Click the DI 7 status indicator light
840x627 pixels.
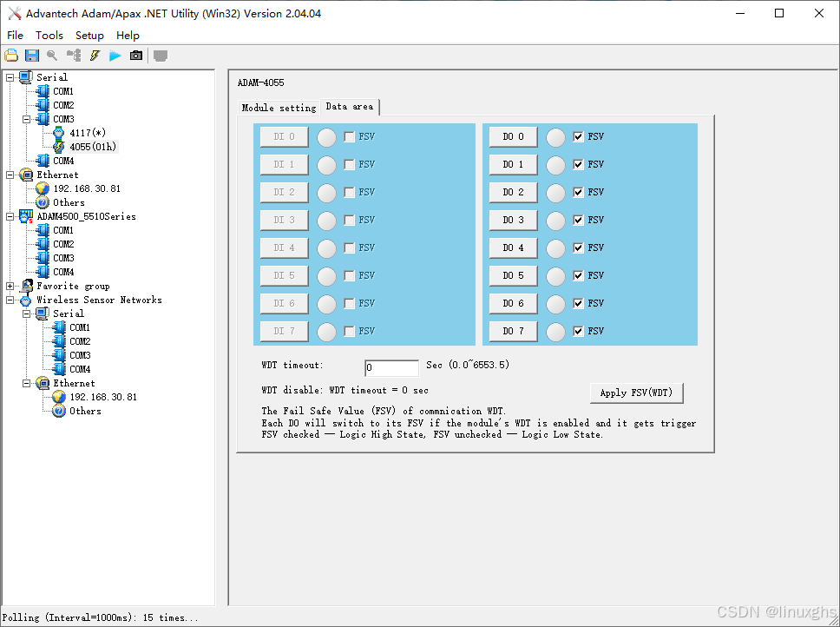(x=326, y=332)
